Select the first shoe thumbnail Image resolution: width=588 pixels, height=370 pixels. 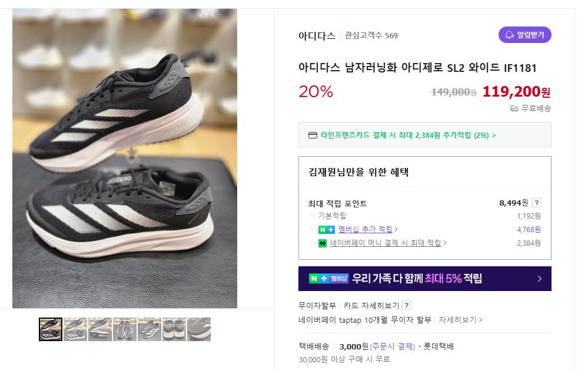click(x=51, y=329)
